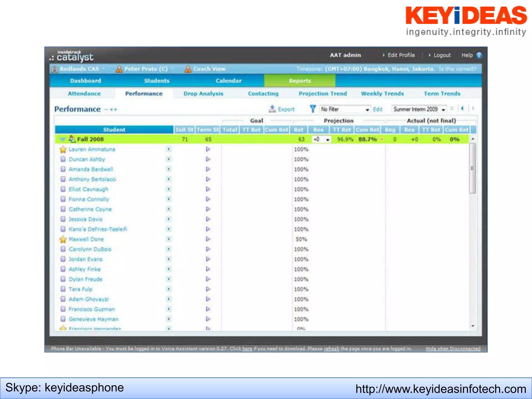This screenshot has width=532, height=399.
Task: Click the Help question mark icon
Action: [x=479, y=55]
